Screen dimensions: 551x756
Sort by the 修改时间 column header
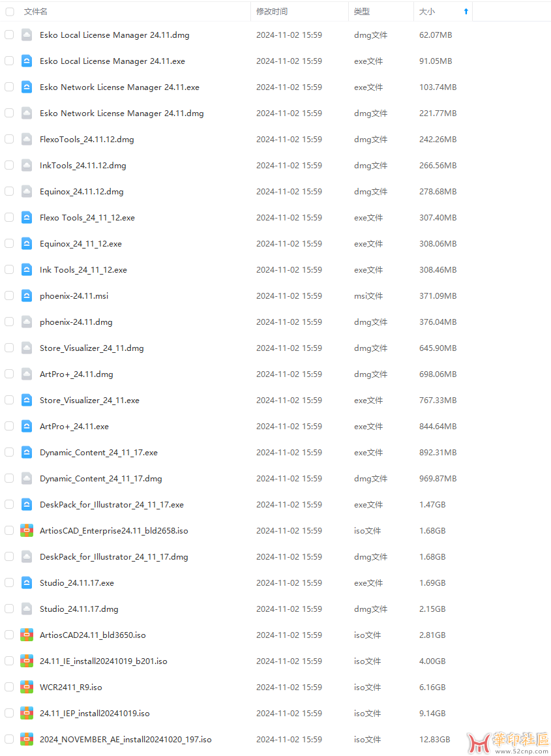point(272,12)
